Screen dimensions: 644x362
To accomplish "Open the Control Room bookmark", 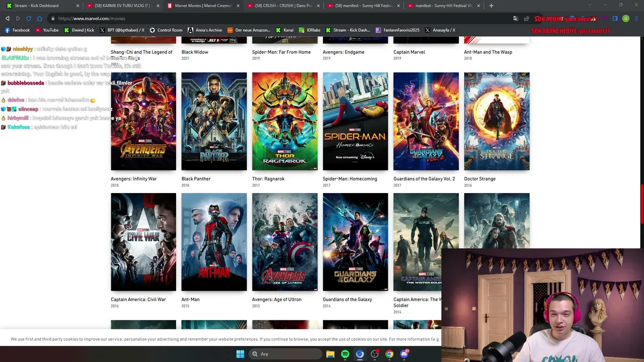I will pyautogui.click(x=166, y=30).
